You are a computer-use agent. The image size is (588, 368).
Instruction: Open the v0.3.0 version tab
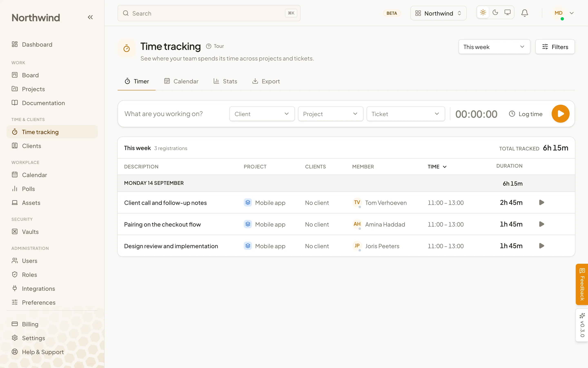(x=582, y=325)
